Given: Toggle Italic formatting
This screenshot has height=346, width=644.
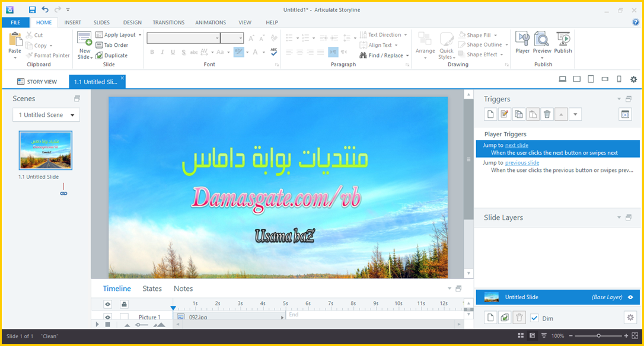Looking at the screenshot, I should [162, 52].
